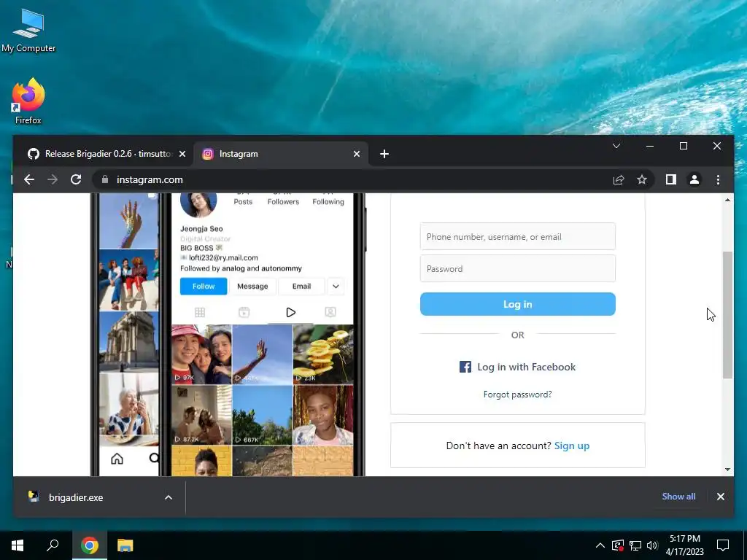Click the Message button in the phone mockup
Screen dimensions: 747x560
point(252,286)
